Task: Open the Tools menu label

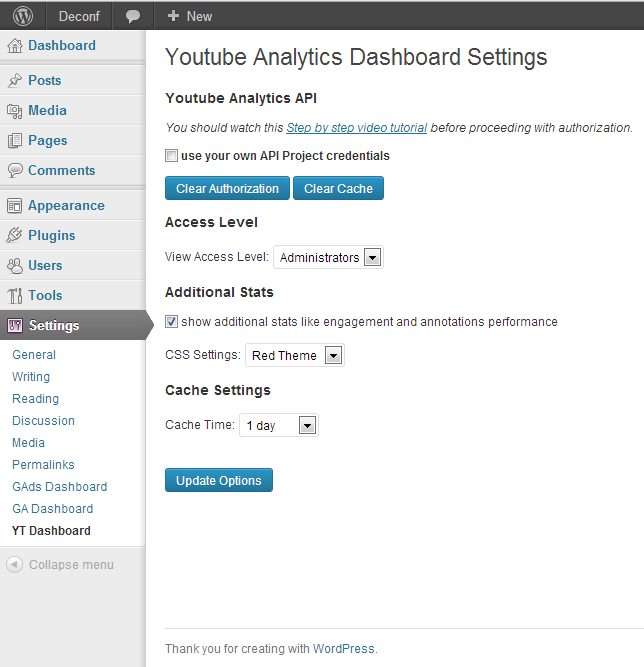Action: [x=45, y=295]
